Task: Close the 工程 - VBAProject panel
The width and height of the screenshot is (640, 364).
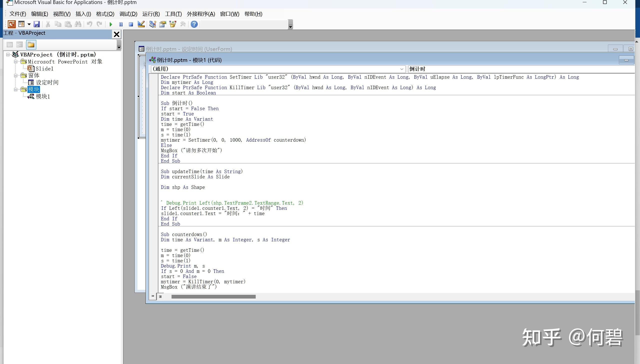Action: tap(116, 34)
